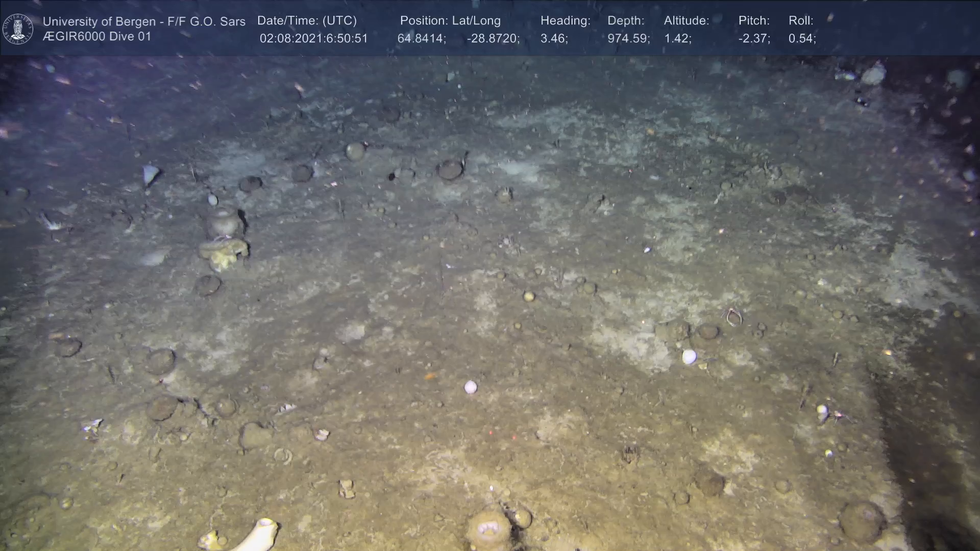
Task: Select the pitch value -2.37
Action: point(754,39)
